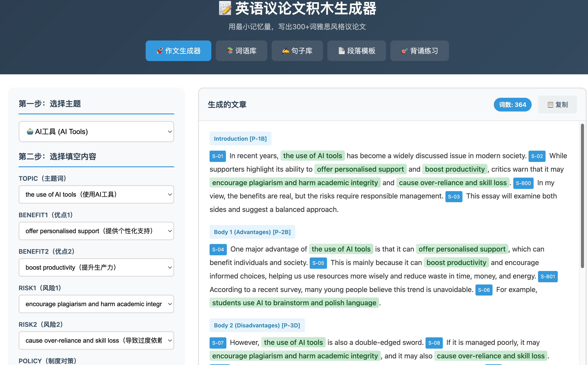Open the BENEFIT1 offer personalised support dropdown
Screen dimensions: 588x365
96,231
